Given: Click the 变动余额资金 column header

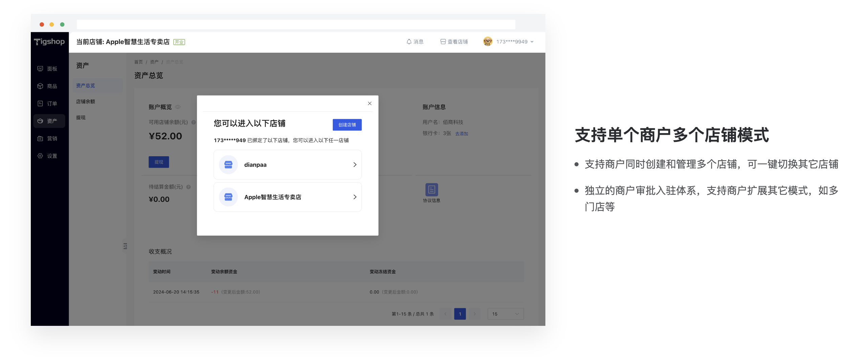Looking at the screenshot, I should click(x=224, y=272).
